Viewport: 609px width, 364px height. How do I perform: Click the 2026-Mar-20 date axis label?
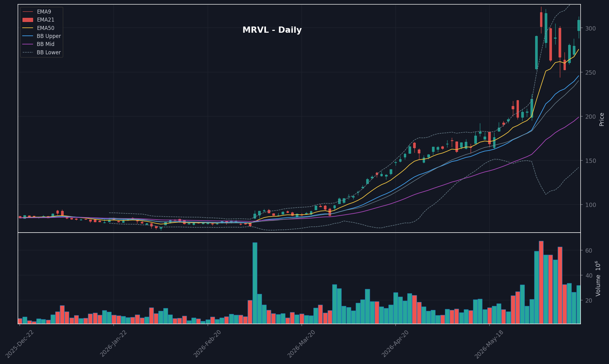click(302, 344)
